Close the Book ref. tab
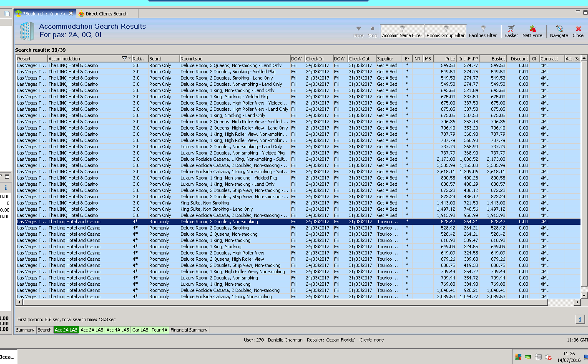Image resolution: width=588 pixels, height=364 pixels. click(71, 14)
